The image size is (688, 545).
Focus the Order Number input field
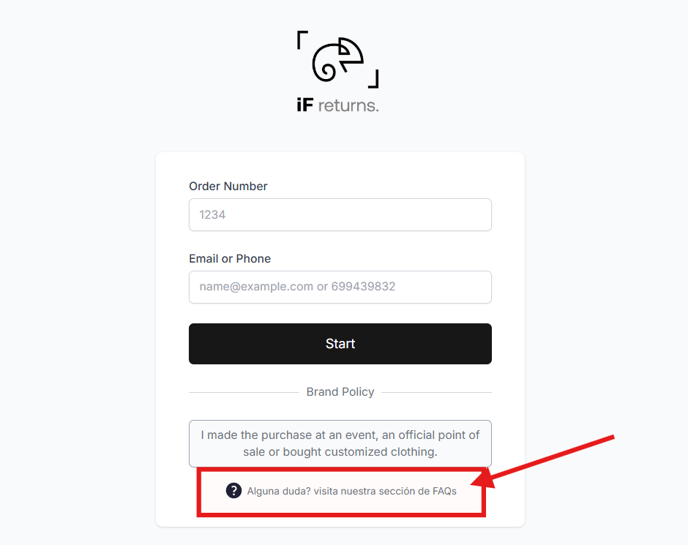340,215
